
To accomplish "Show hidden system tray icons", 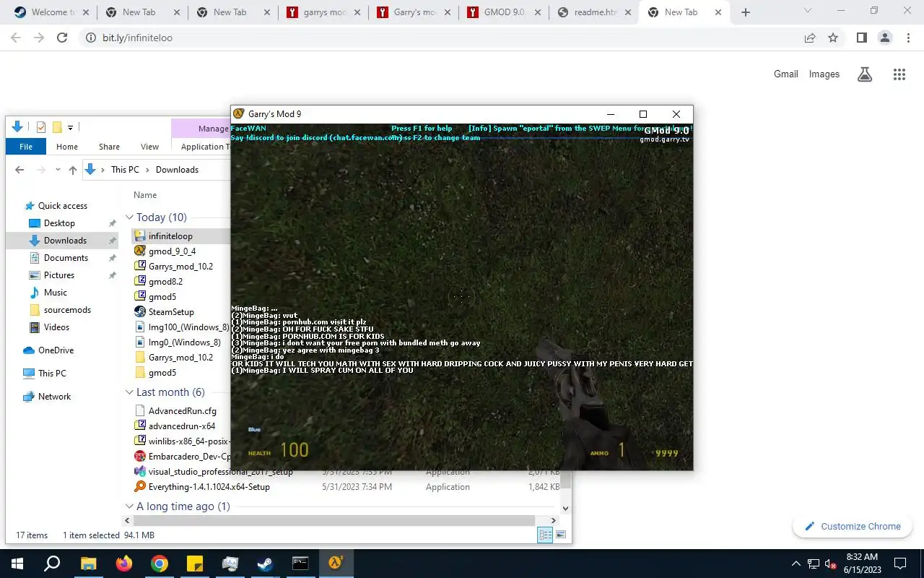I will point(796,564).
